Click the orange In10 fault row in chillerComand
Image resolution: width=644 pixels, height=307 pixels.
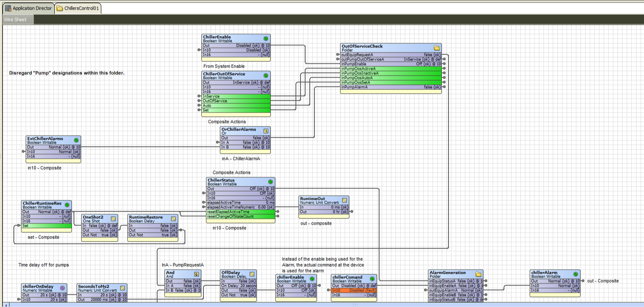[354, 290]
